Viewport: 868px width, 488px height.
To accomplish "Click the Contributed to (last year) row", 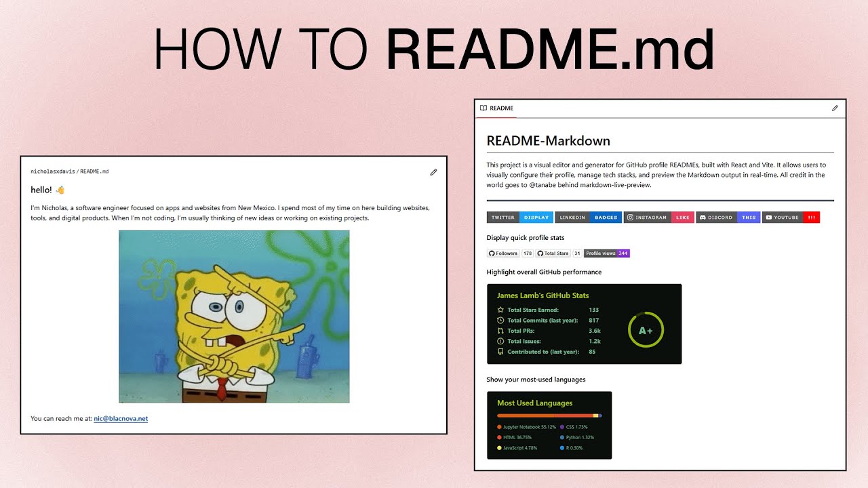I will (547, 352).
